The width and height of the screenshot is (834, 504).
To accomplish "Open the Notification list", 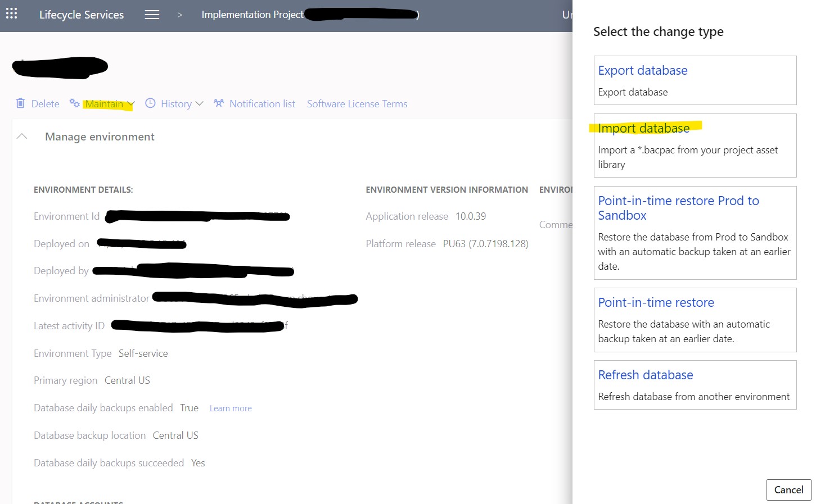I will (262, 104).
